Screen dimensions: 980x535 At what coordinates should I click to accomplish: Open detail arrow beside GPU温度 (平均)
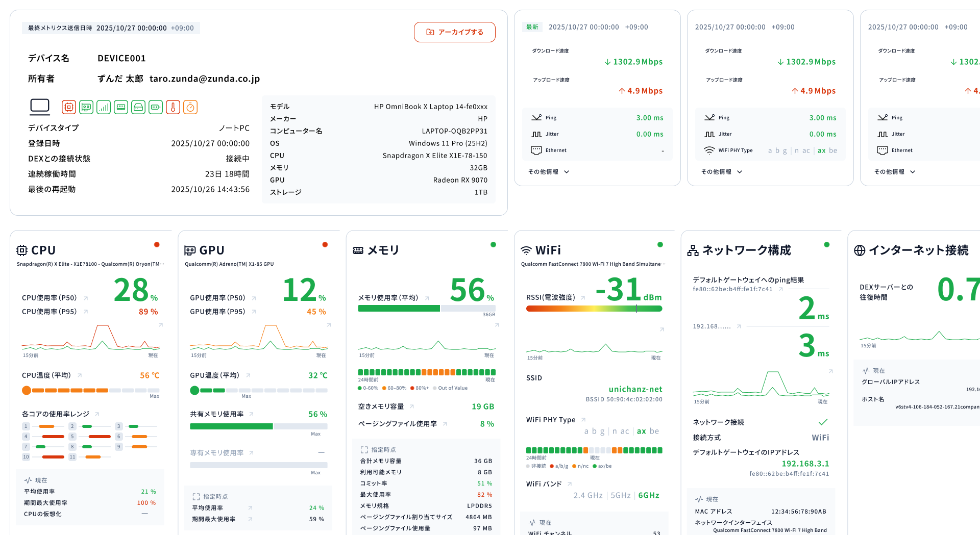point(248,375)
